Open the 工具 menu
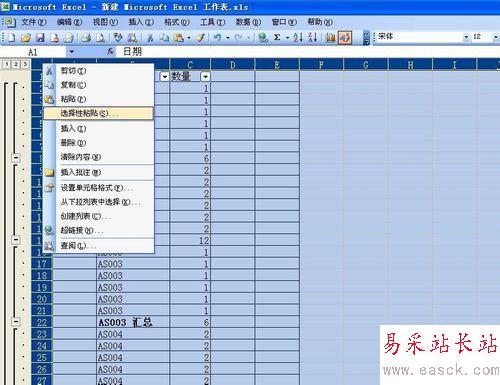 tap(213, 22)
